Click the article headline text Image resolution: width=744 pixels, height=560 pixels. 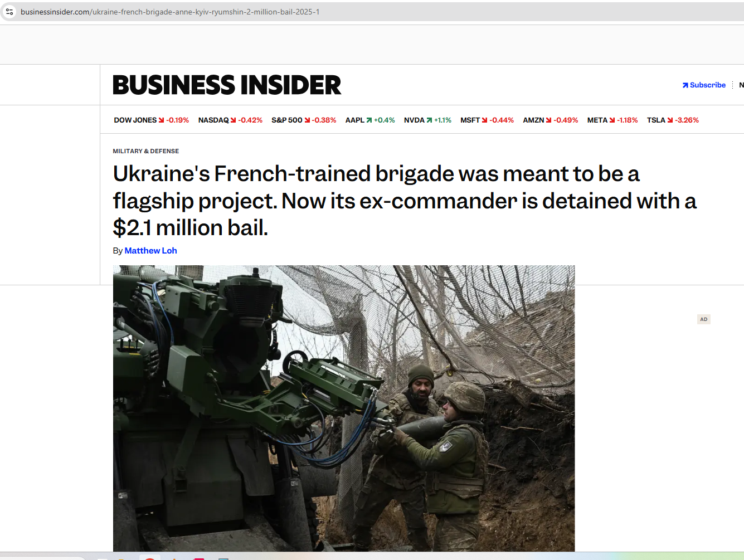coord(405,201)
